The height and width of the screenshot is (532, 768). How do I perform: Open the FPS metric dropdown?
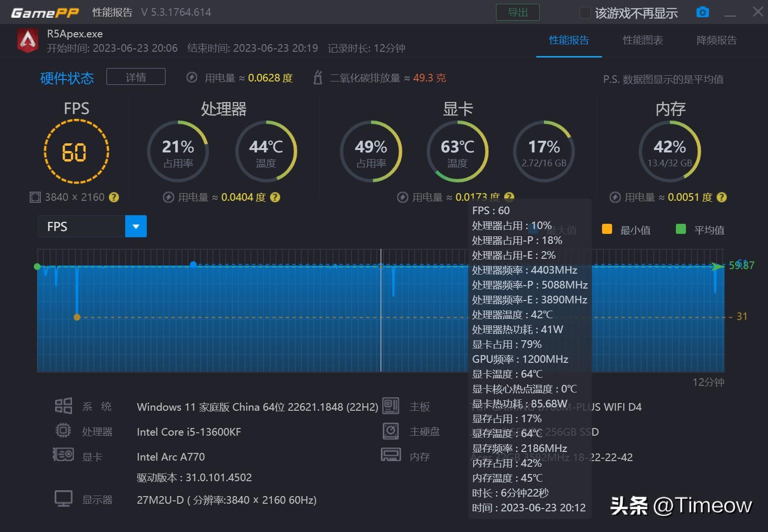tap(136, 226)
